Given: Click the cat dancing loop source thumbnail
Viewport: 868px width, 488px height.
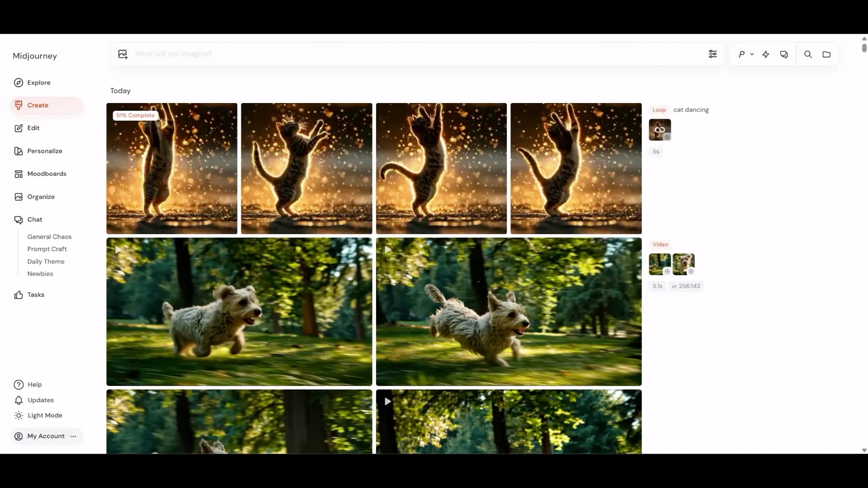Looking at the screenshot, I should point(660,130).
